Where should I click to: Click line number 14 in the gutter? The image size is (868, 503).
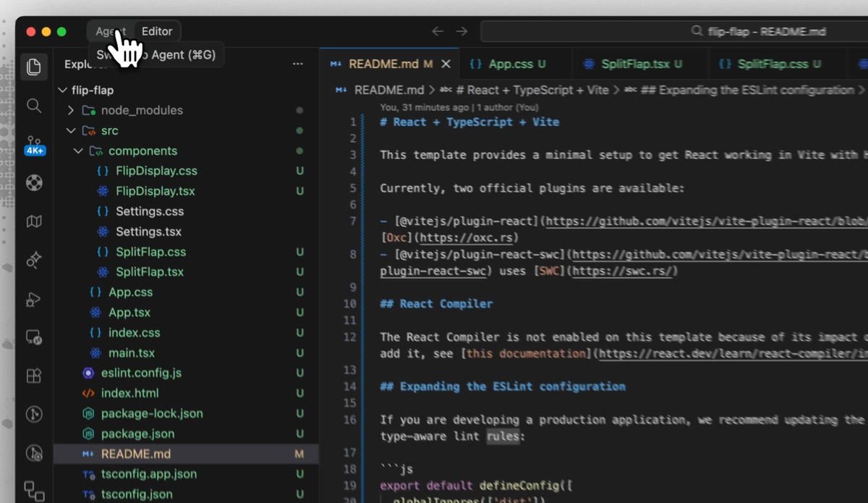[350, 386]
